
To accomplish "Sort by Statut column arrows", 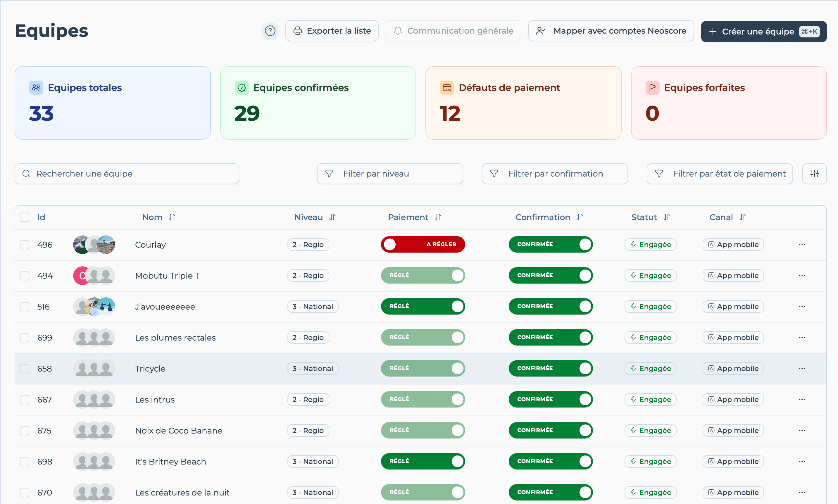I will pos(666,218).
